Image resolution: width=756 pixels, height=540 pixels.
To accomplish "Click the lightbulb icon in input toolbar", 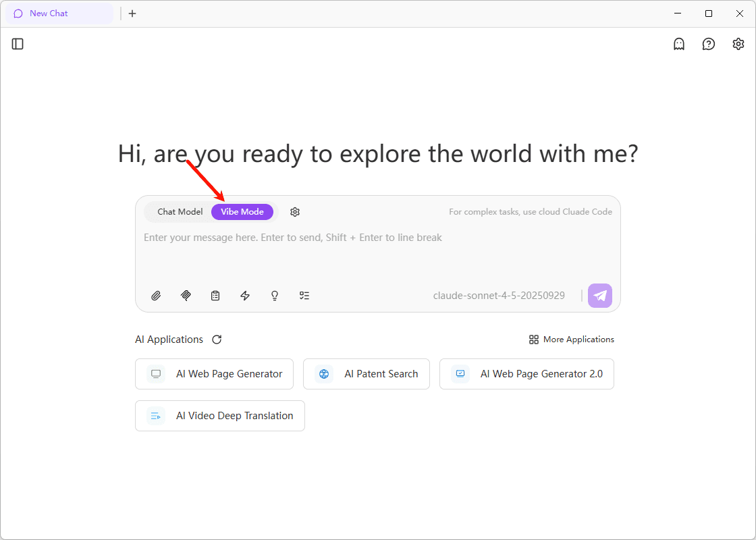I will pos(275,296).
